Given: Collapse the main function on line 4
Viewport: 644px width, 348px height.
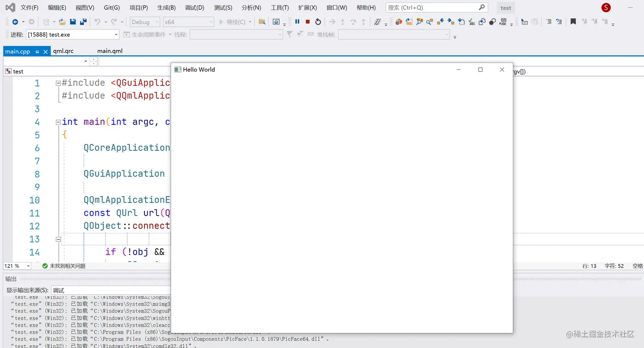Looking at the screenshot, I should point(58,122).
